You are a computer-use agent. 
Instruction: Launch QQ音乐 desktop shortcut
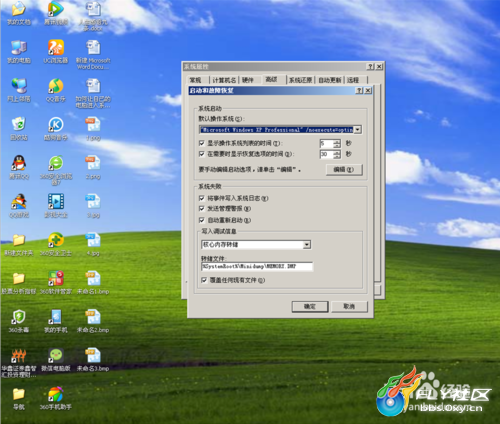click(56, 86)
